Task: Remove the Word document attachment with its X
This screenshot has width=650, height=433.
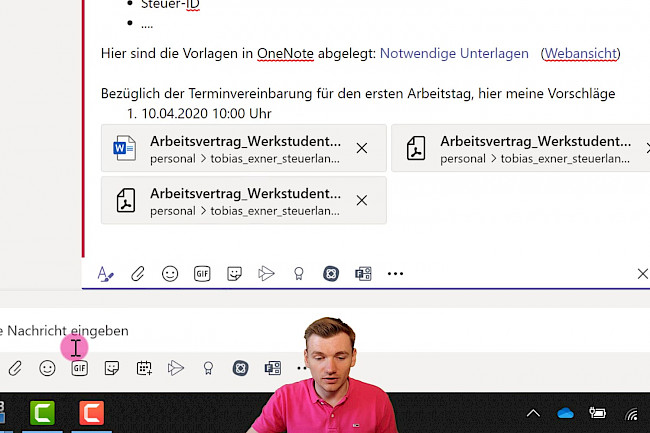Action: click(x=362, y=148)
